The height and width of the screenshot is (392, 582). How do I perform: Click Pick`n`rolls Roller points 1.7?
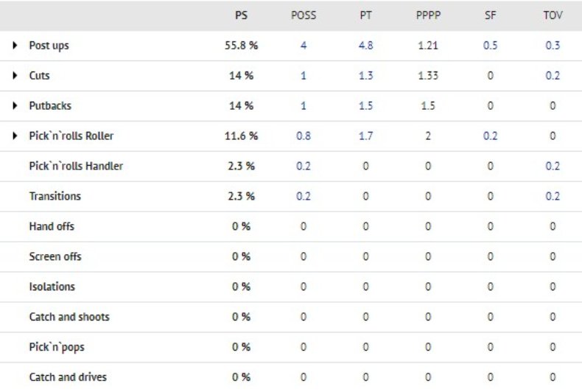click(x=365, y=136)
